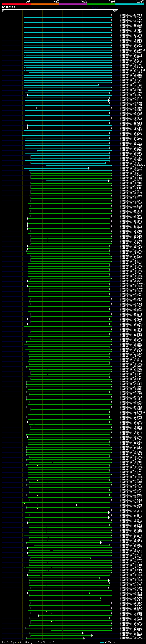Click the orange ~40% identity color band
This screenshot has width=146, height=644.
[x=45, y=4]
